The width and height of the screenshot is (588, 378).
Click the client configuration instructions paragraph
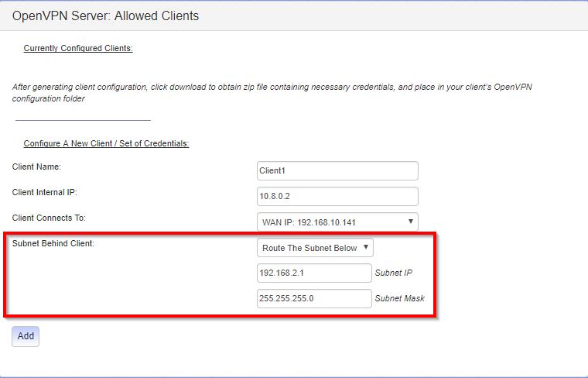pyautogui.click(x=272, y=93)
